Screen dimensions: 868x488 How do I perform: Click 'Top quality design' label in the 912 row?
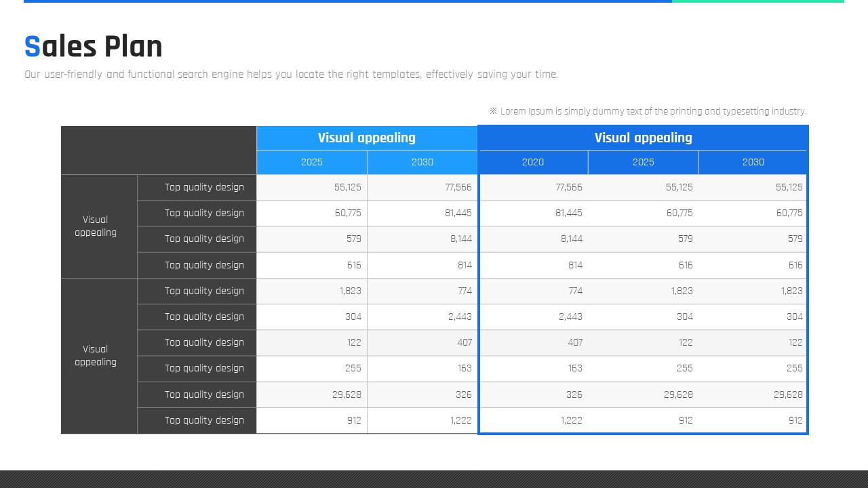pyautogui.click(x=204, y=420)
